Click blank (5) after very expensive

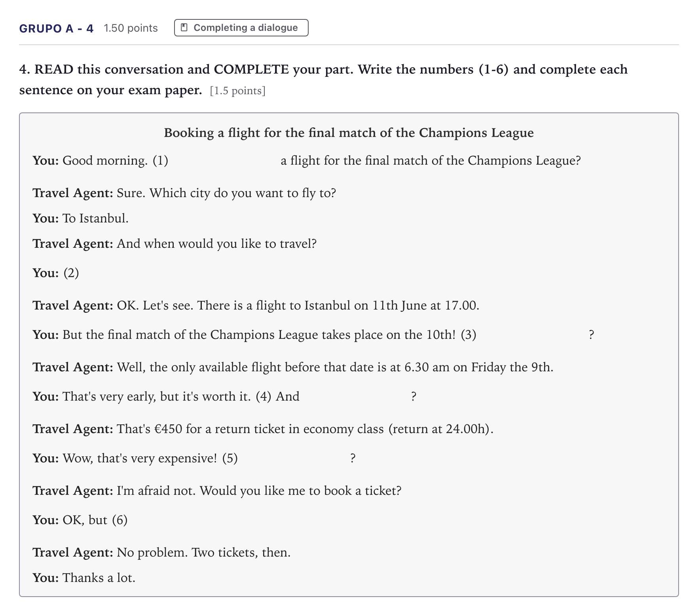[x=294, y=458]
